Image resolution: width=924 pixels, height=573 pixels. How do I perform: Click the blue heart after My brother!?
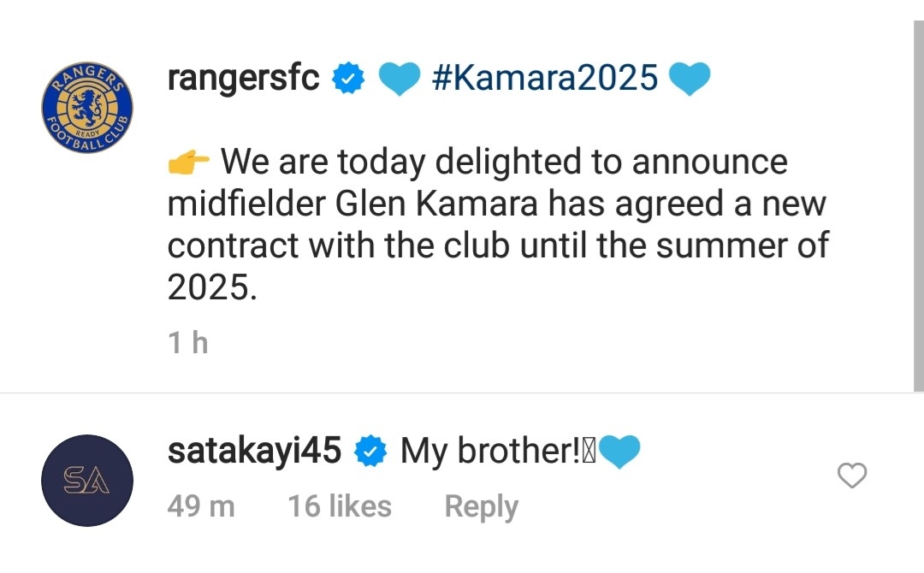[x=619, y=452]
